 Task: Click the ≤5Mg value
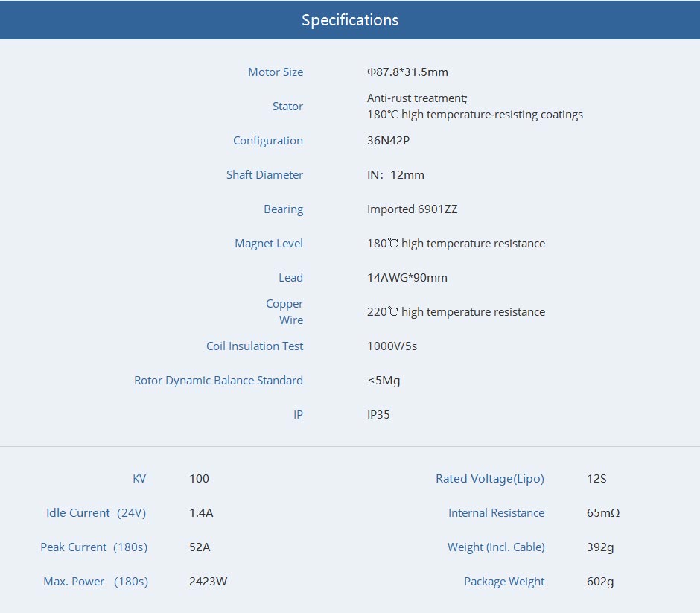[384, 381]
